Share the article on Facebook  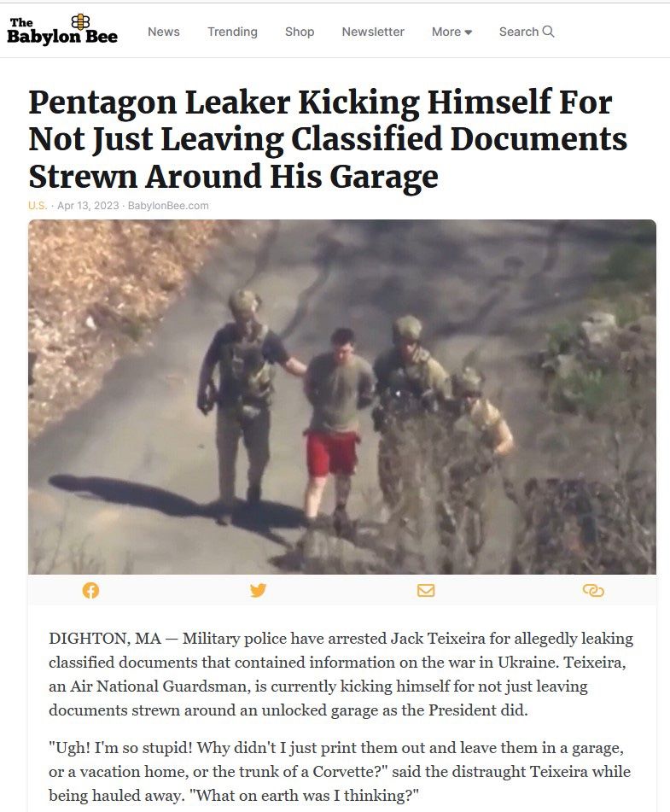pos(90,590)
